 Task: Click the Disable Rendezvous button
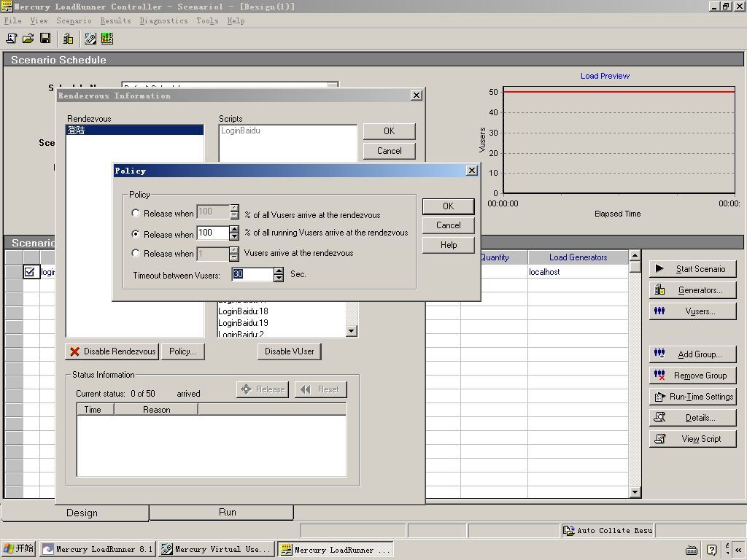tap(112, 351)
